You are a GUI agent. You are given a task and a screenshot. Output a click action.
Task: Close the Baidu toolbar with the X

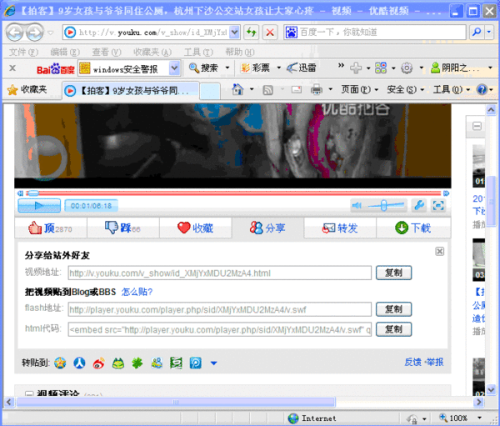pyautogui.click(x=12, y=68)
